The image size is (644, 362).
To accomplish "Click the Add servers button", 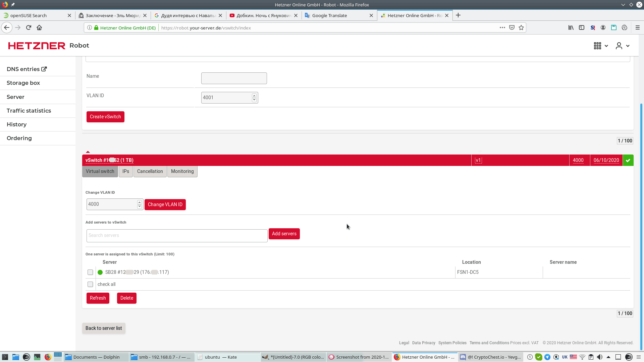I will (x=284, y=234).
